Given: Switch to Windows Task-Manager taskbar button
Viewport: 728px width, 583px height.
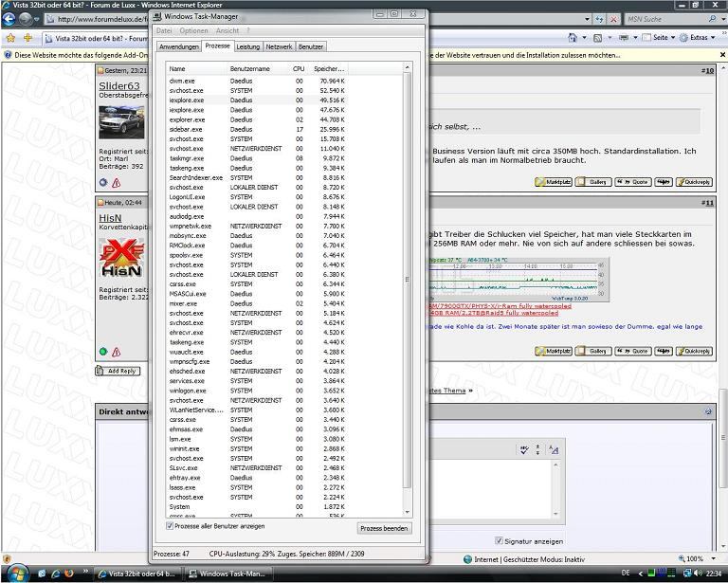Looking at the screenshot, I should coord(227,574).
